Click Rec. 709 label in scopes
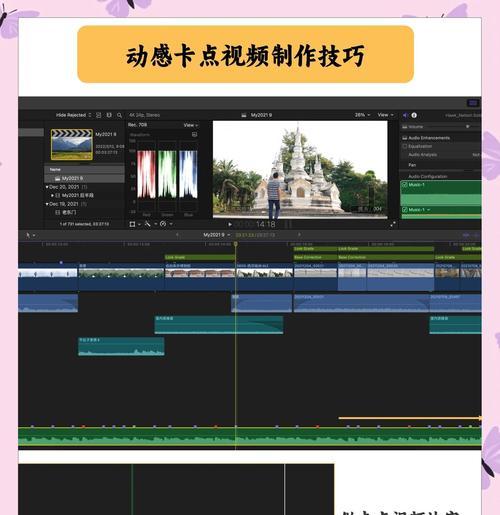Screen dimensions: 500x515 (137, 125)
